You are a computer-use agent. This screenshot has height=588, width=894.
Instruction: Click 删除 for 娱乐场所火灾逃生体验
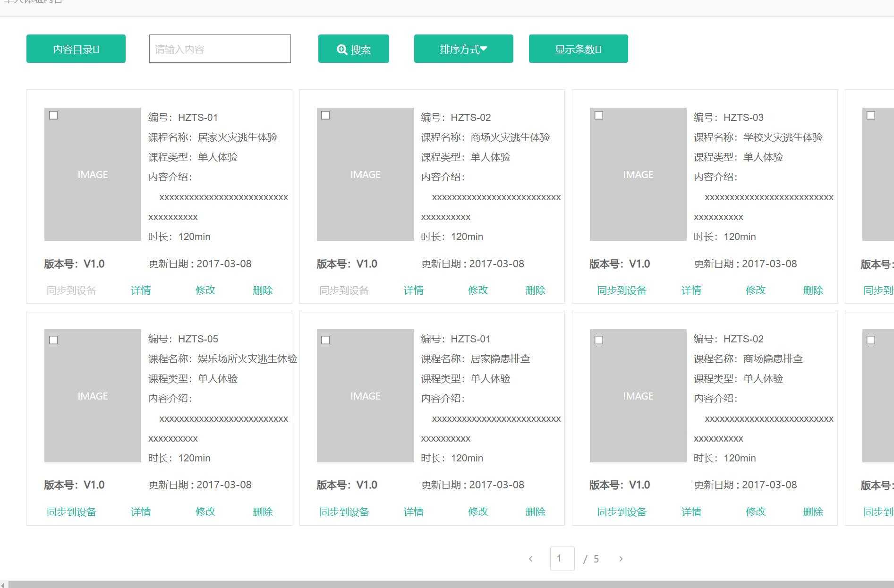pos(263,511)
